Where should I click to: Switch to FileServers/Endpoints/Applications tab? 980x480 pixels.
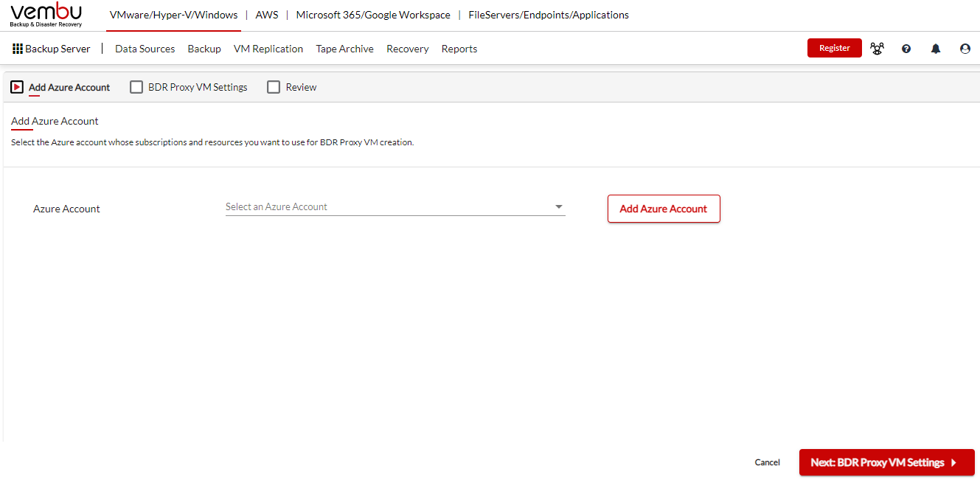coord(549,15)
